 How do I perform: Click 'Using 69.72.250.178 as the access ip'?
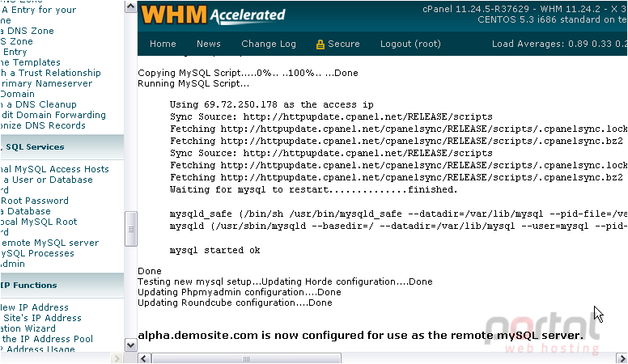pyautogui.click(x=272, y=105)
